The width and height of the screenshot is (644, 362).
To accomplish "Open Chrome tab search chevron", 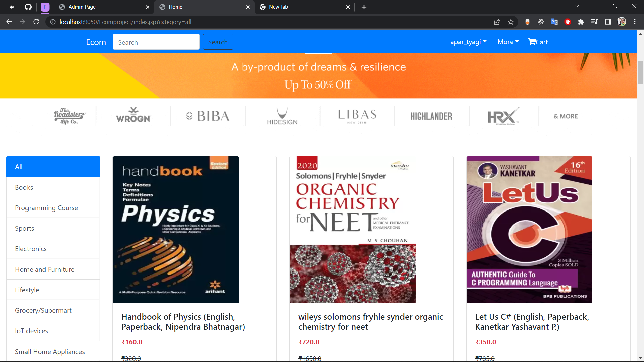I will click(577, 7).
